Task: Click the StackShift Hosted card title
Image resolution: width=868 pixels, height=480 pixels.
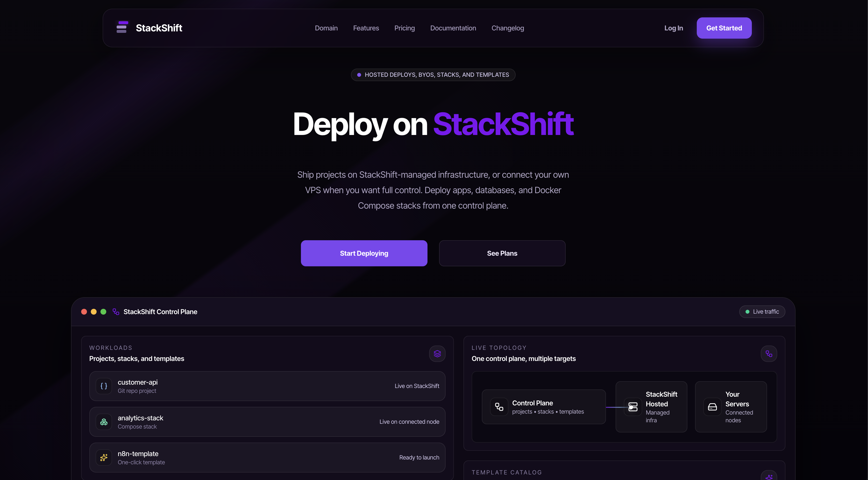Action: [661, 399]
